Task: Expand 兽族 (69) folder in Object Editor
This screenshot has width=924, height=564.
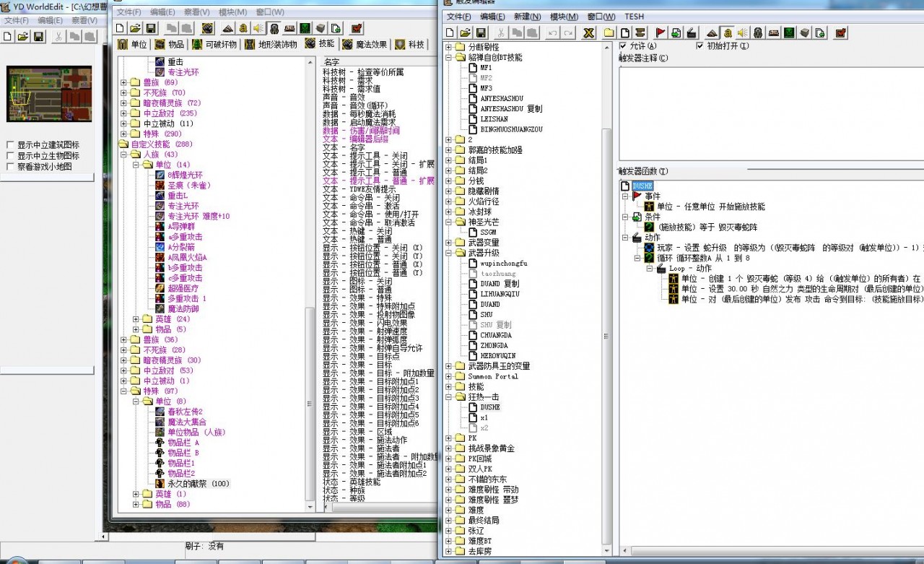Action: [x=123, y=82]
